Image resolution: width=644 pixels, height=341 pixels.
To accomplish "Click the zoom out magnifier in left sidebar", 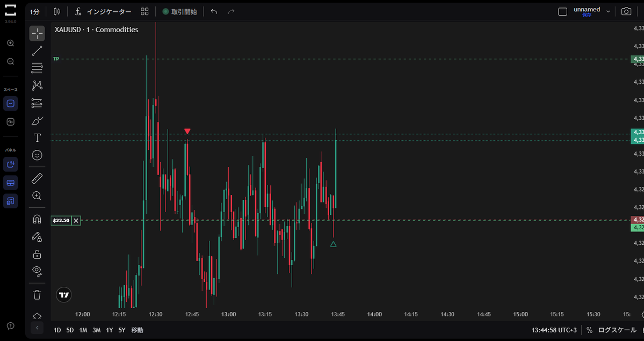I will [x=11, y=62].
